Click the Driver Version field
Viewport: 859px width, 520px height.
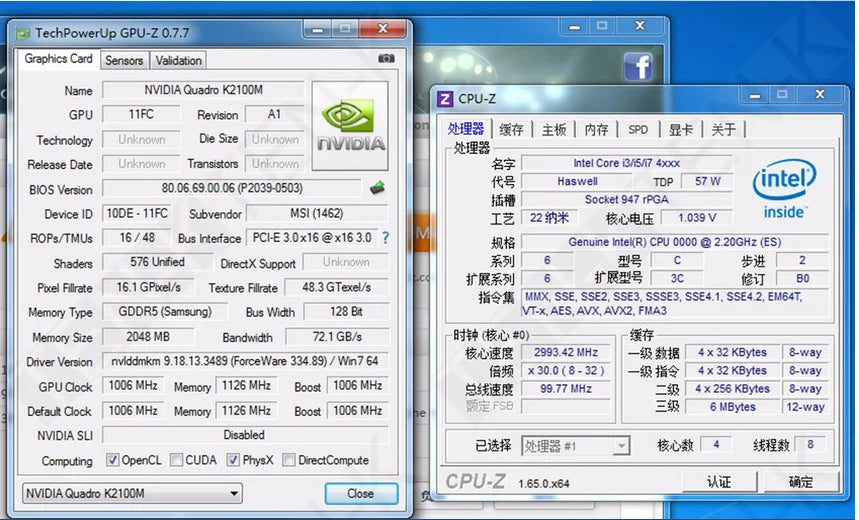pyautogui.click(x=245, y=361)
